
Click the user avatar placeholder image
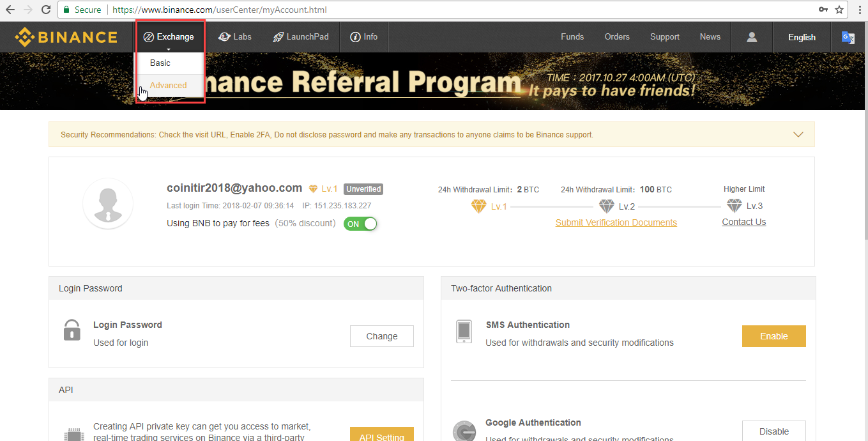pyautogui.click(x=108, y=203)
